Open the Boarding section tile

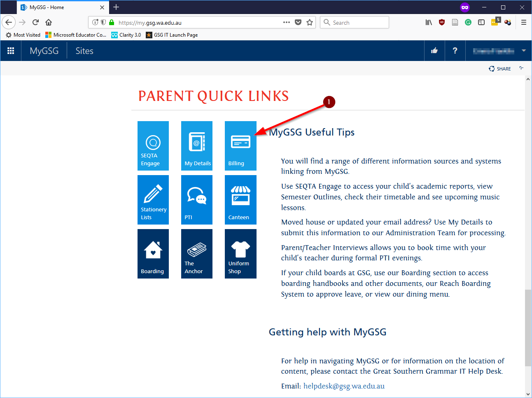pos(153,253)
